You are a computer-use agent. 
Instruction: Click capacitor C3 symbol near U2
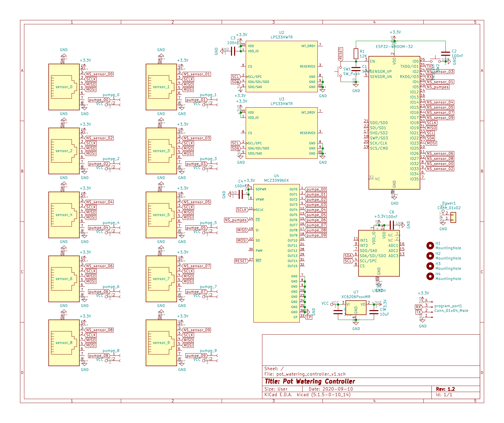[233, 51]
